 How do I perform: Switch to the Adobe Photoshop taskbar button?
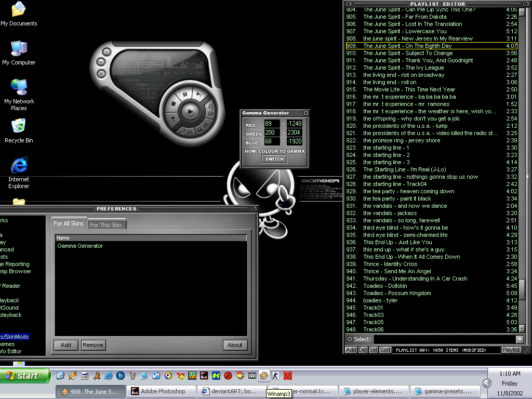click(162, 392)
